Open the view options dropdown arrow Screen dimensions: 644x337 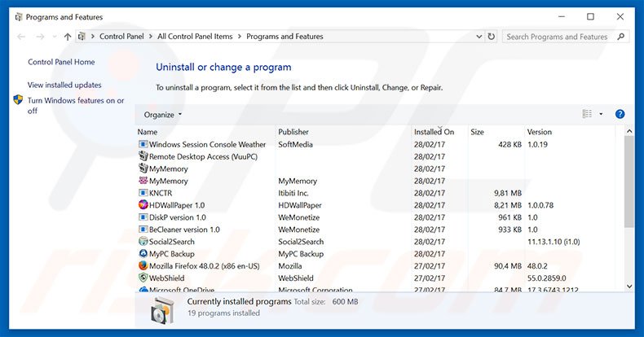click(601, 114)
